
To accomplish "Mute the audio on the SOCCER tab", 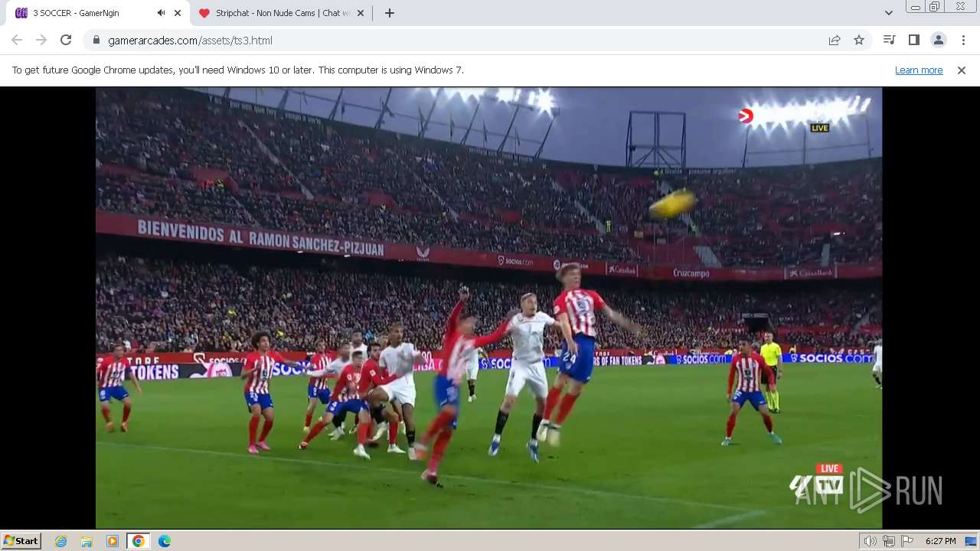I will (x=161, y=13).
